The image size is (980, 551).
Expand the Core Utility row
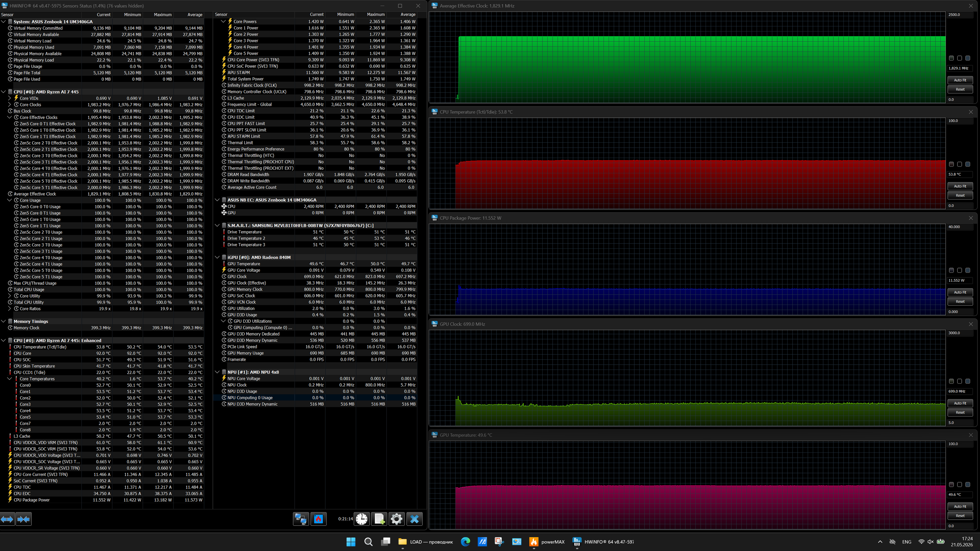click(9, 296)
